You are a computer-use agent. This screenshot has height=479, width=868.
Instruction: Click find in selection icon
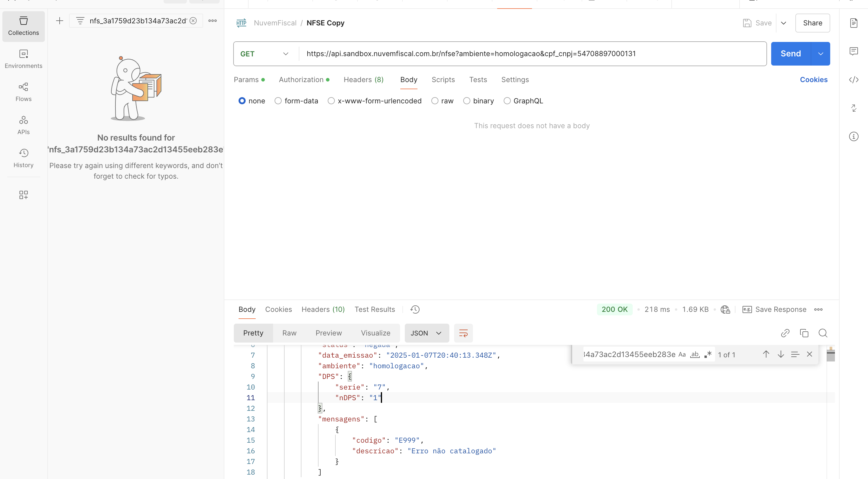pos(795,354)
